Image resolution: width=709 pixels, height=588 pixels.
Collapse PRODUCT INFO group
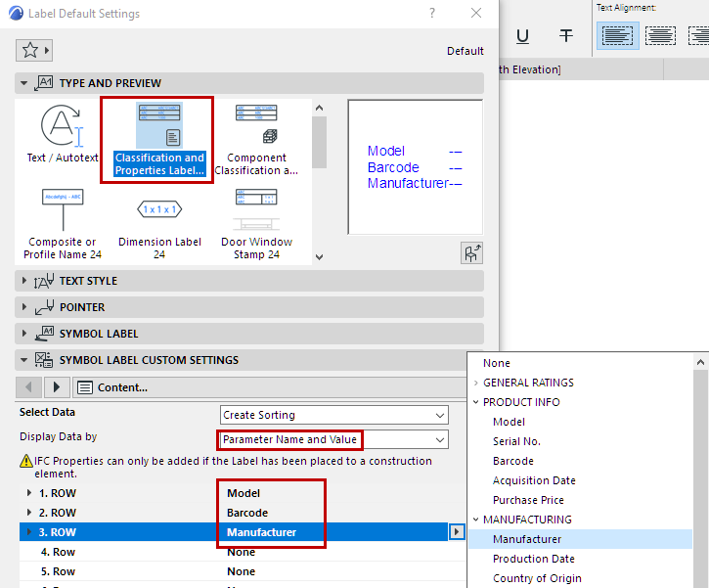click(475, 402)
